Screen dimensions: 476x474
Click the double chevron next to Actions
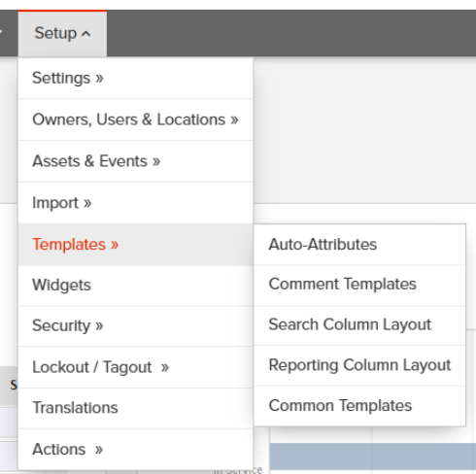(x=99, y=450)
